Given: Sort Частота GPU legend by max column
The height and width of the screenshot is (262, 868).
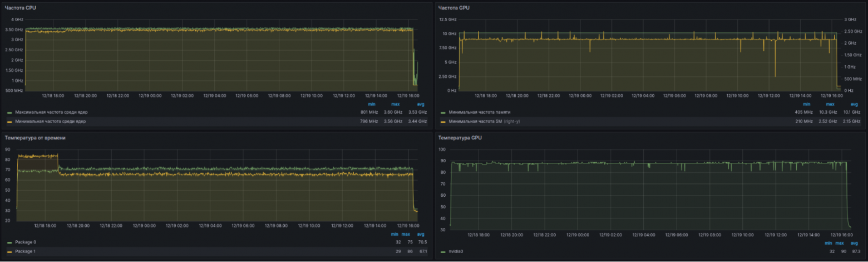Looking at the screenshot, I should 830,104.
